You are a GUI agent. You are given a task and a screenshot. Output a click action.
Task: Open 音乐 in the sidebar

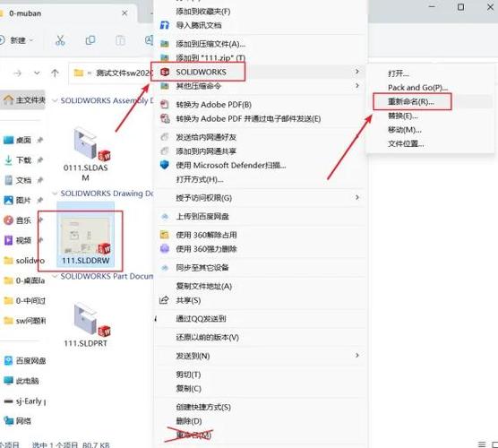(22, 220)
